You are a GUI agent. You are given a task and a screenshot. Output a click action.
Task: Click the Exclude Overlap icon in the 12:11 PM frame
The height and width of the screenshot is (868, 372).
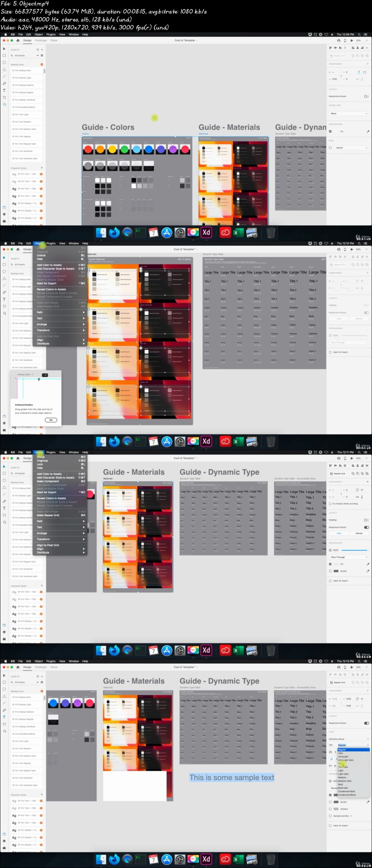367,473
